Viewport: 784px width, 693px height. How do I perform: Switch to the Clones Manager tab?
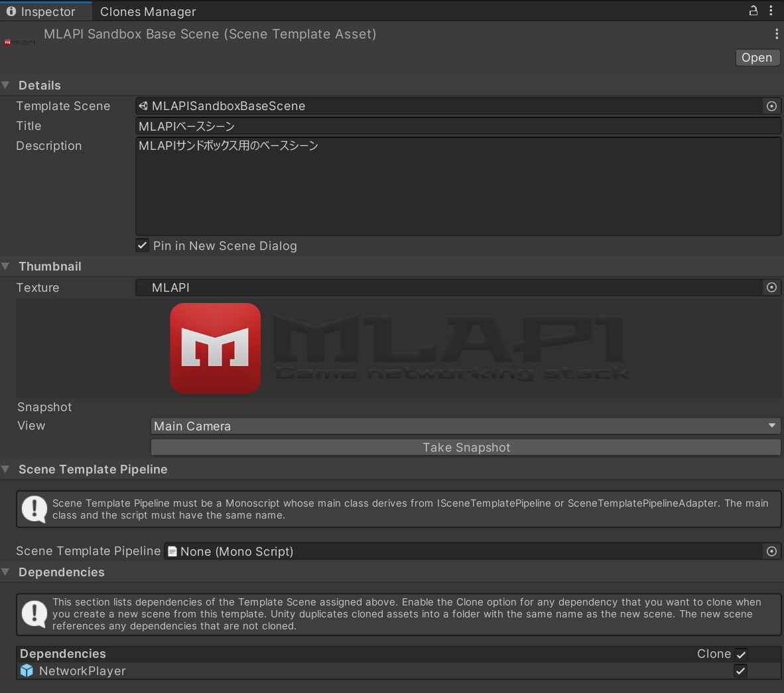(148, 11)
